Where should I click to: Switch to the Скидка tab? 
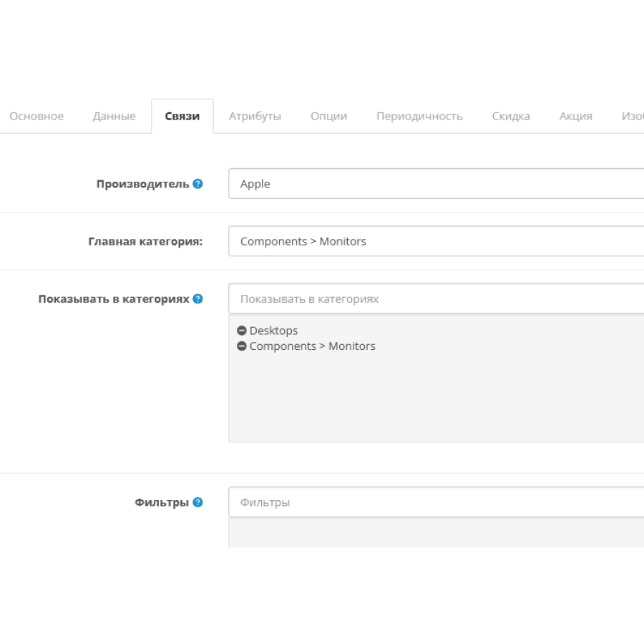(x=511, y=116)
